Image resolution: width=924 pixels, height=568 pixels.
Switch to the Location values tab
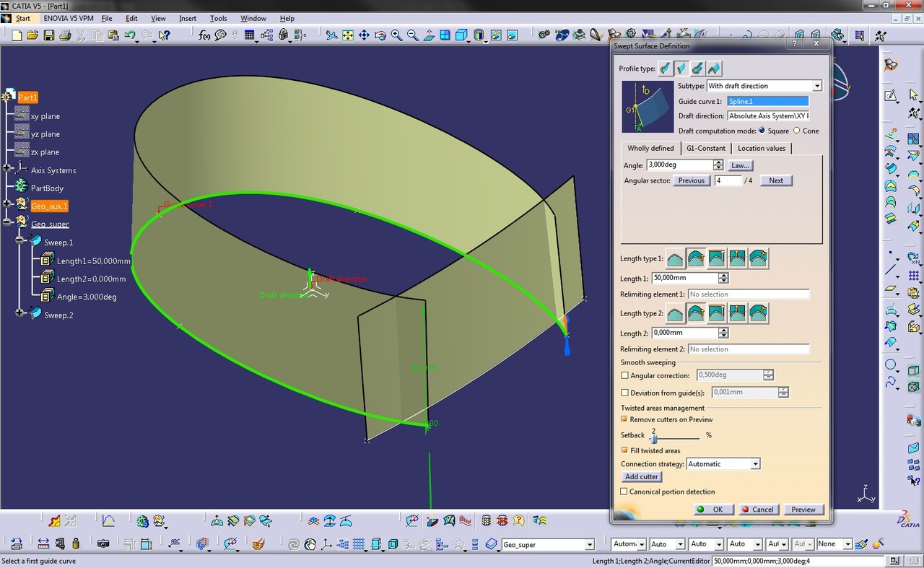click(x=762, y=148)
